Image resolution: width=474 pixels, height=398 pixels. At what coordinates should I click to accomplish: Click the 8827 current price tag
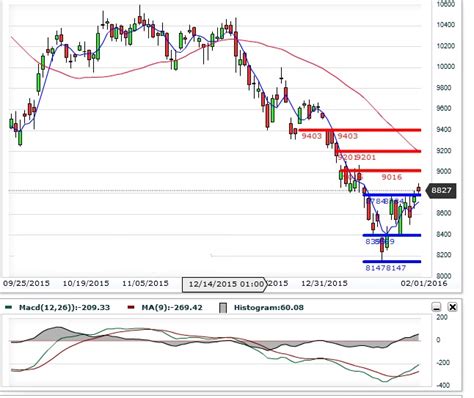[440, 190]
